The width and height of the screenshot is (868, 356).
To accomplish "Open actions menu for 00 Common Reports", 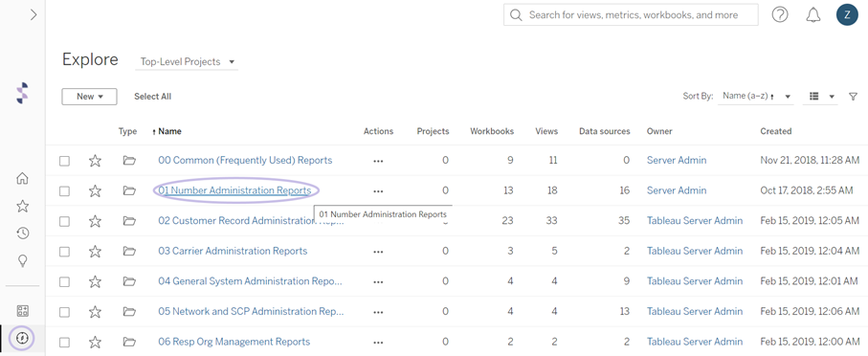I will pos(378,161).
